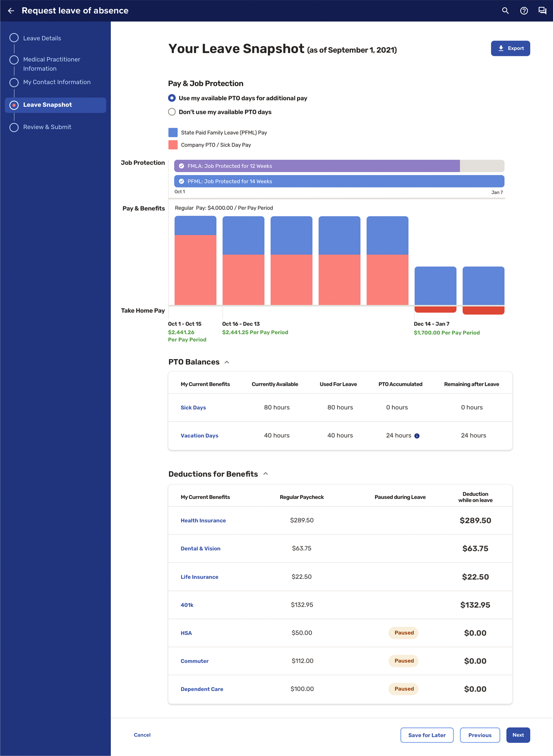Select Use my available PTO days option
Viewport: 553px width, 756px height.
(x=172, y=98)
